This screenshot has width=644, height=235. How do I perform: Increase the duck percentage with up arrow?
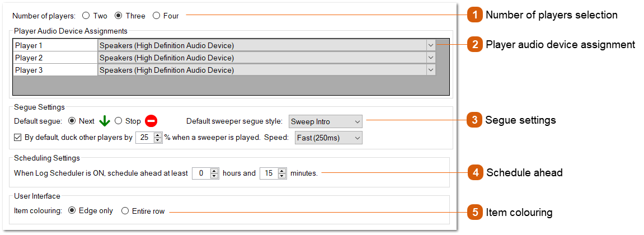click(158, 135)
